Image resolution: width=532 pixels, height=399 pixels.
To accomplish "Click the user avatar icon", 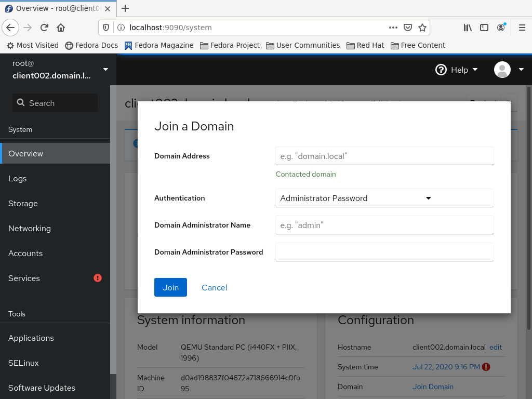I will click(x=502, y=70).
